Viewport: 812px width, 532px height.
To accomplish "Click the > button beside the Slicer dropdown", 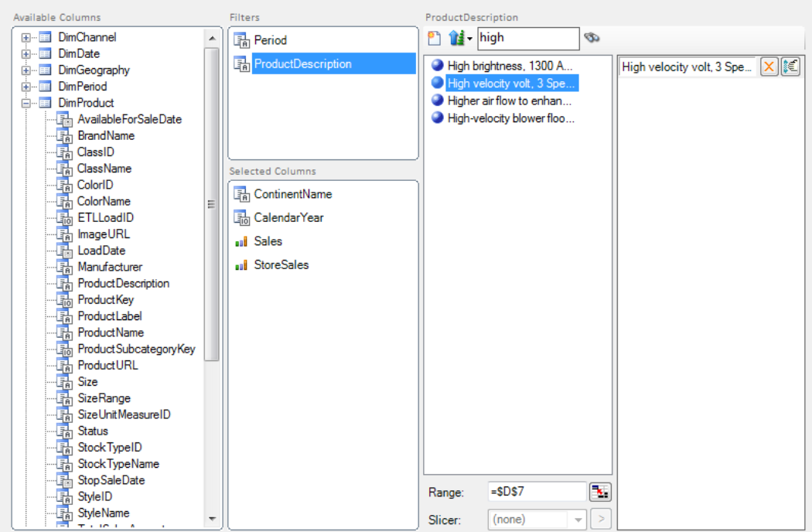I will coord(599,519).
